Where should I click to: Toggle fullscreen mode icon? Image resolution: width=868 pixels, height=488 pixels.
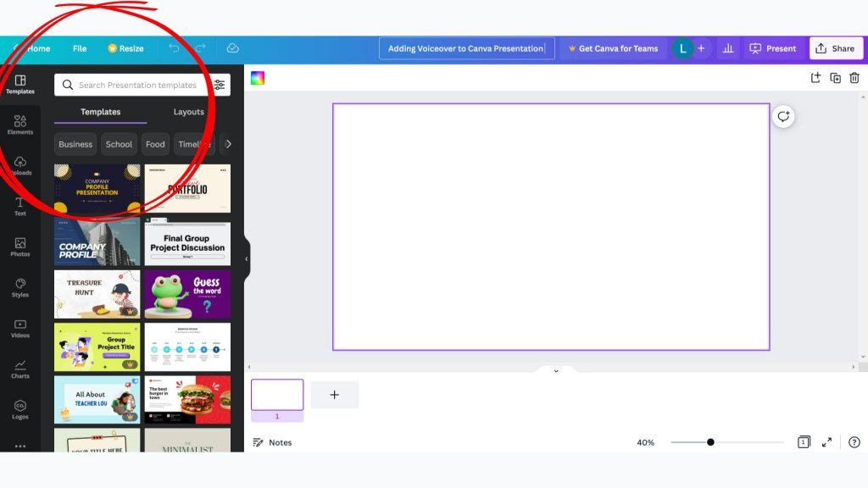(826, 442)
